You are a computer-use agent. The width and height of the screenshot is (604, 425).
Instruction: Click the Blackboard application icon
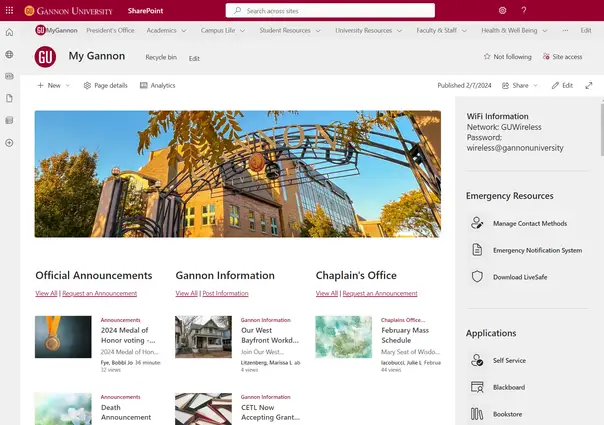click(x=477, y=387)
